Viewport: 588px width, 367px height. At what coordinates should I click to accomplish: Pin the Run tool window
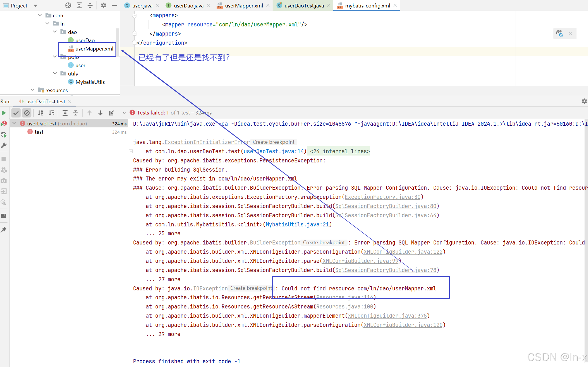[4, 229]
